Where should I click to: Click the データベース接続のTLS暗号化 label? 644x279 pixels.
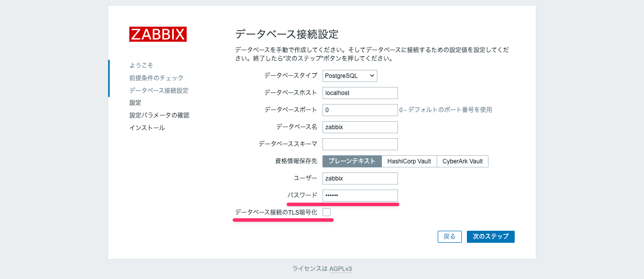pos(276,212)
